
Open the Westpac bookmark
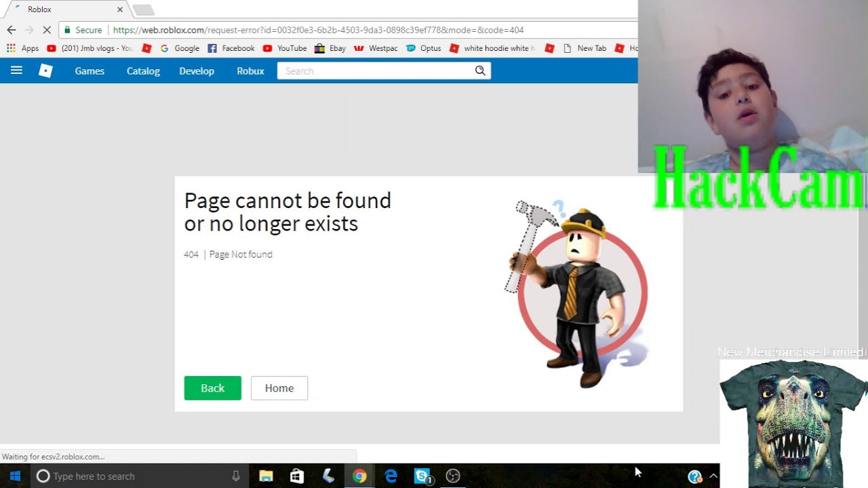pos(376,48)
